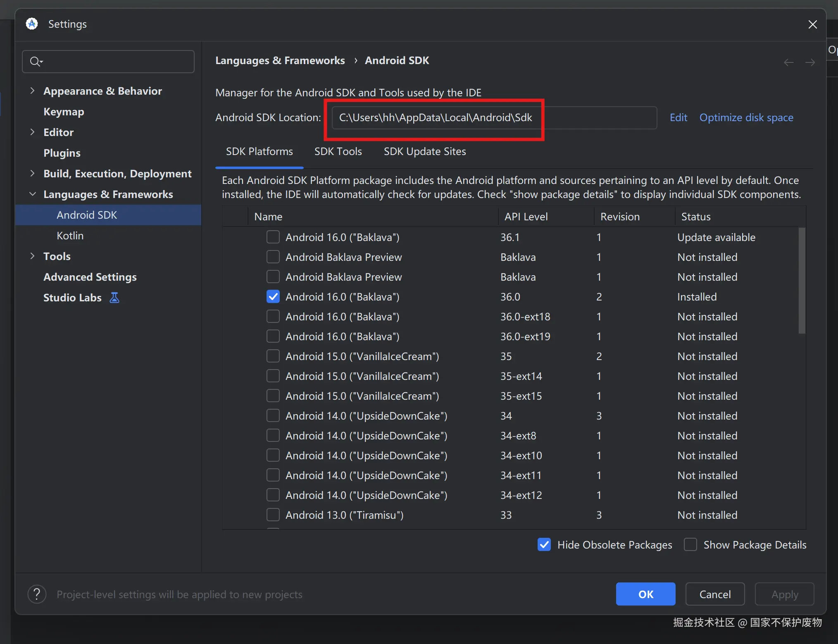Click the Languages & Frameworks breadcrumb
This screenshot has width=838, height=644.
[x=280, y=61]
